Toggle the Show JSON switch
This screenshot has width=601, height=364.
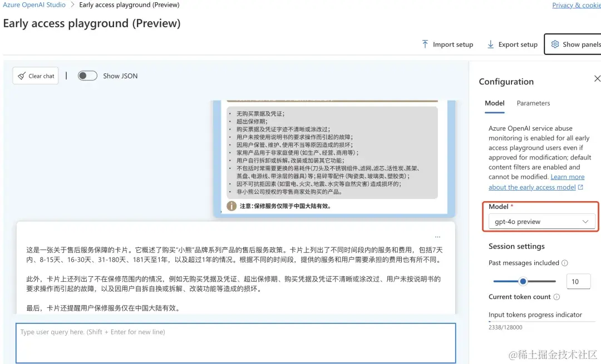[87, 75]
